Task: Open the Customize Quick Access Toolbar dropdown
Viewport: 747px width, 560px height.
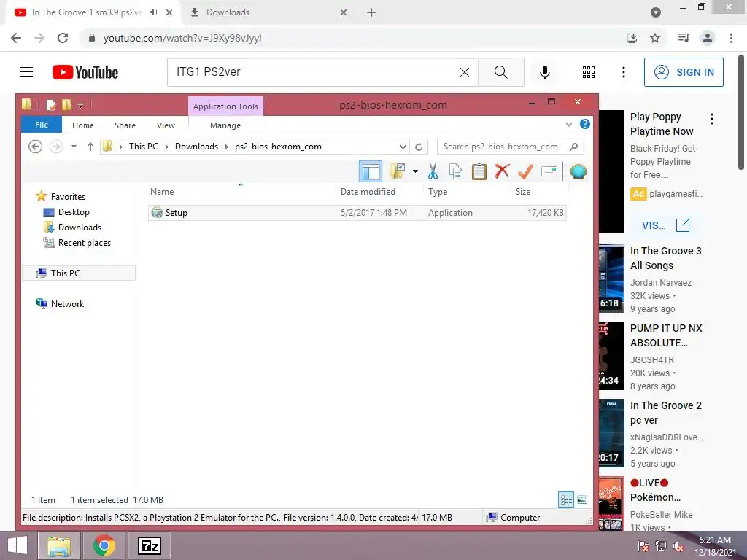Action: click(x=80, y=105)
